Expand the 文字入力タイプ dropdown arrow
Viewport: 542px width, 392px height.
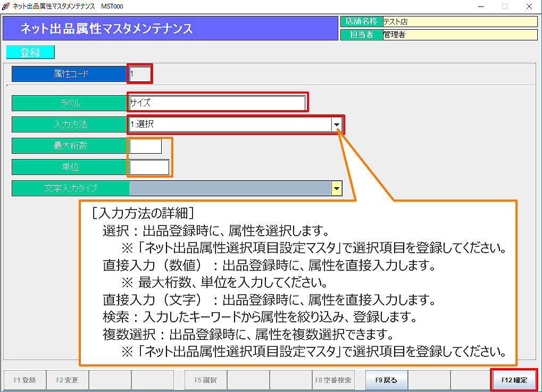(x=336, y=188)
